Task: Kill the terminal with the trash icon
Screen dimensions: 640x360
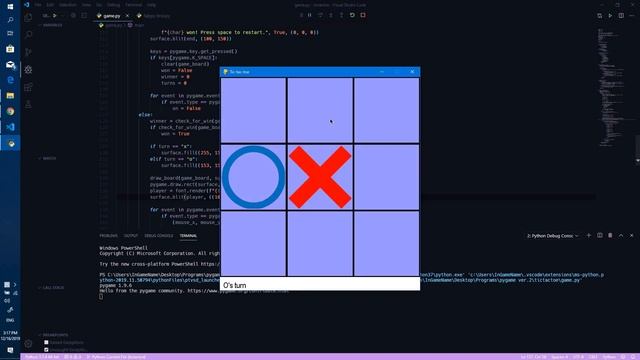Action: (x=610, y=236)
